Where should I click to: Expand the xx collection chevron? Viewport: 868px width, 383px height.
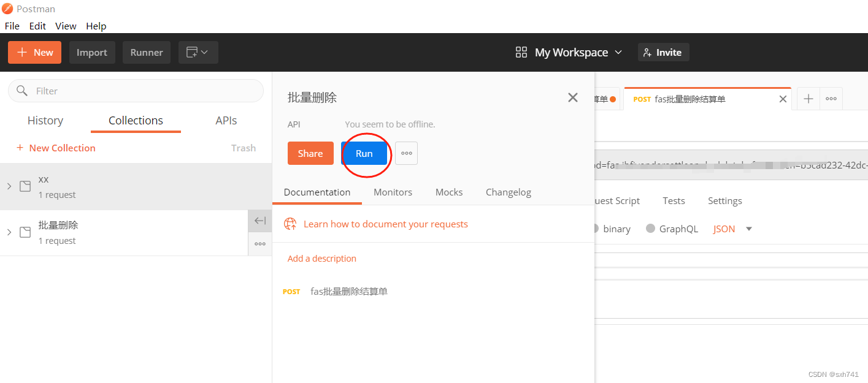coord(9,186)
